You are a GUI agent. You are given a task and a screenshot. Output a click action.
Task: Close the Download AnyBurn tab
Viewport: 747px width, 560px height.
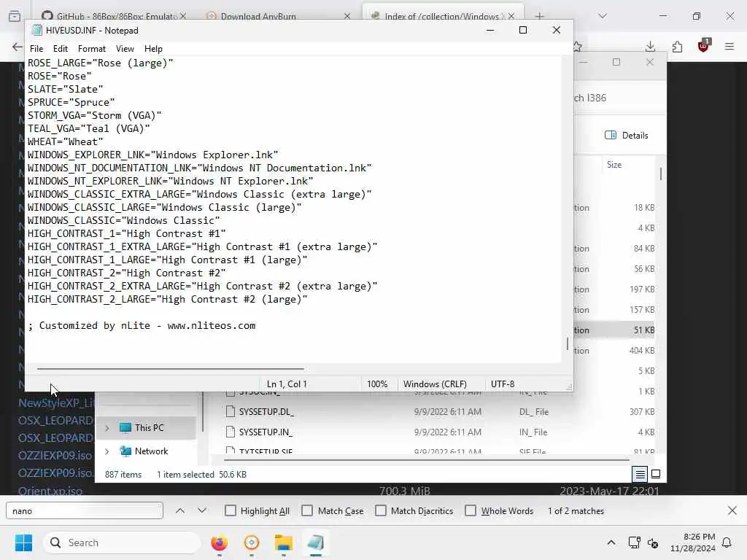[x=347, y=16]
